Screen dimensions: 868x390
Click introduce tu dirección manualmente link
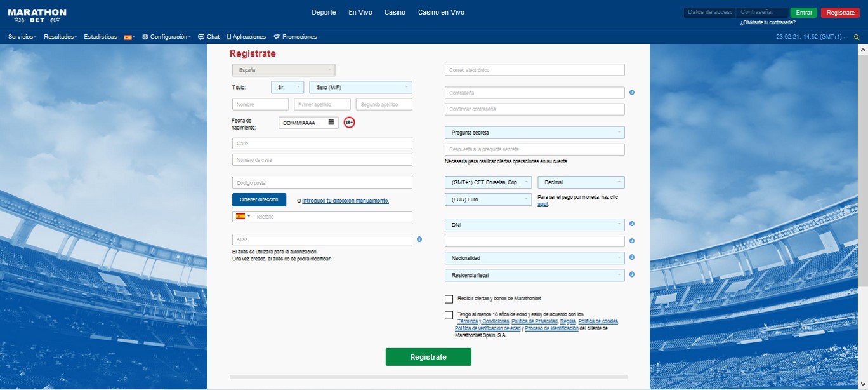[345, 201]
